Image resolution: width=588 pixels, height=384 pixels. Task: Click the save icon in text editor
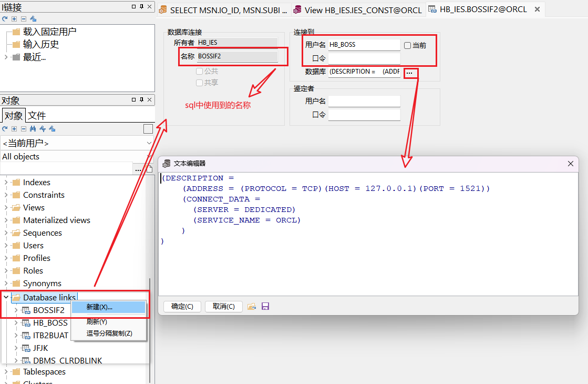coord(265,306)
